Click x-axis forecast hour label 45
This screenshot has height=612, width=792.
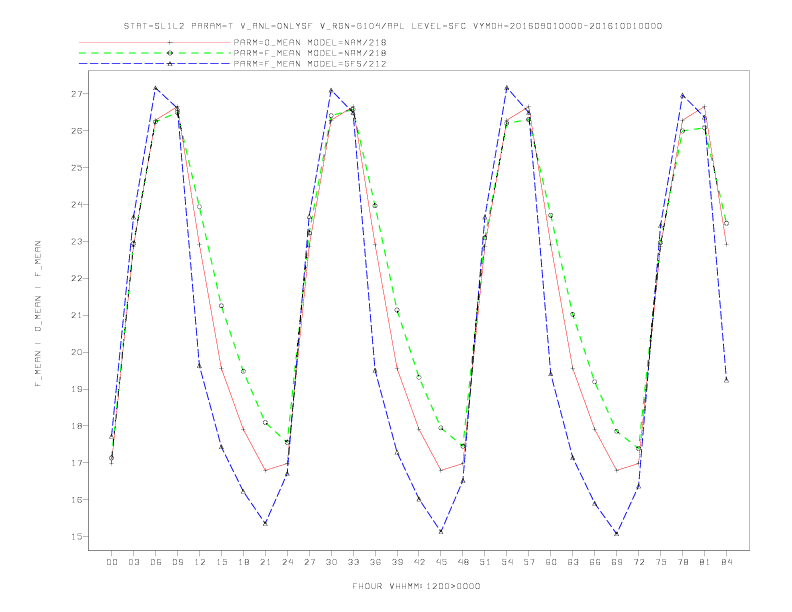[x=441, y=562]
